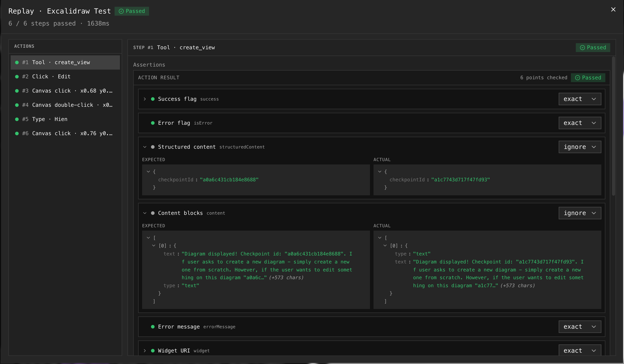This screenshot has height=364, width=624.
Task: Open match mode dropdown for Widget URI
Action: pos(580,351)
